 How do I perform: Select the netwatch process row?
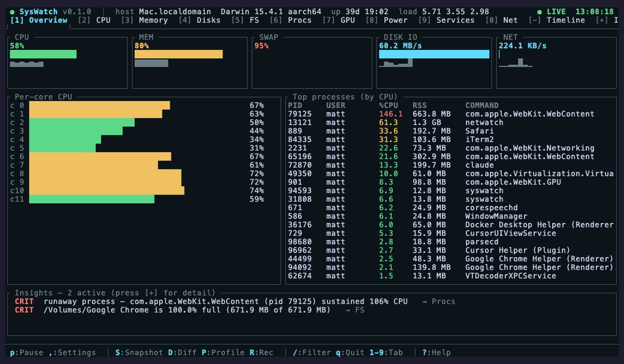pyautogui.click(x=451, y=123)
